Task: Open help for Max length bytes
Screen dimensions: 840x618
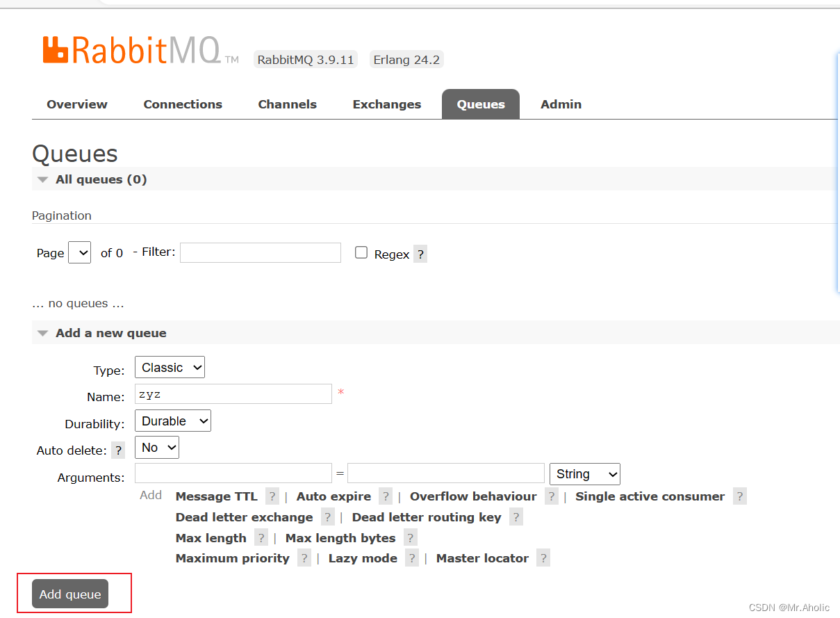Action: click(x=410, y=537)
